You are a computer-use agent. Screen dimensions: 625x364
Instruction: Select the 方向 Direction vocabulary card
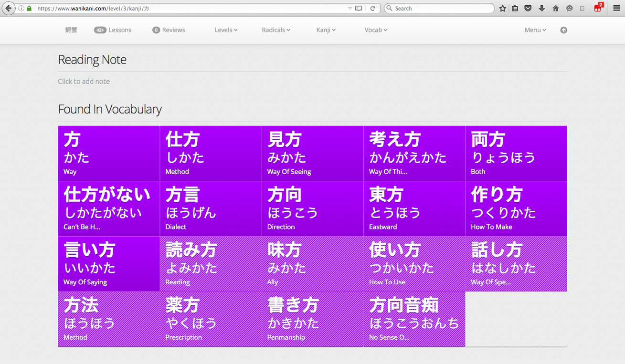click(313, 209)
